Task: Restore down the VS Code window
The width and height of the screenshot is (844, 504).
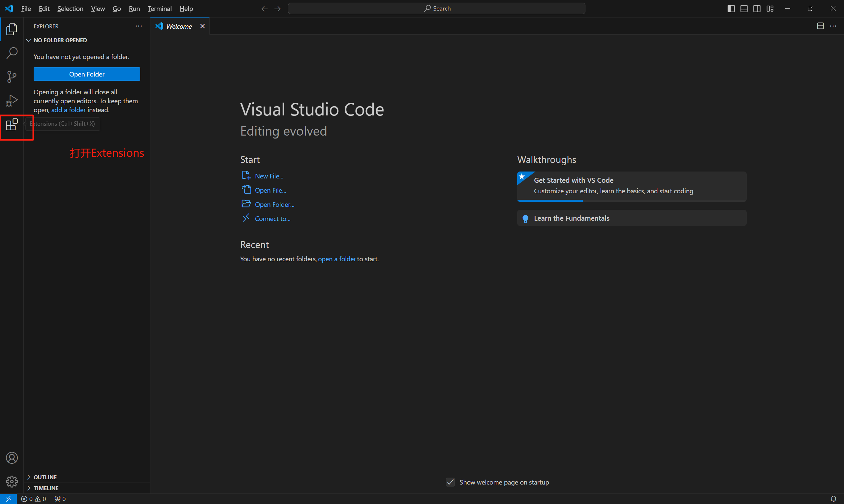Action: click(810, 9)
